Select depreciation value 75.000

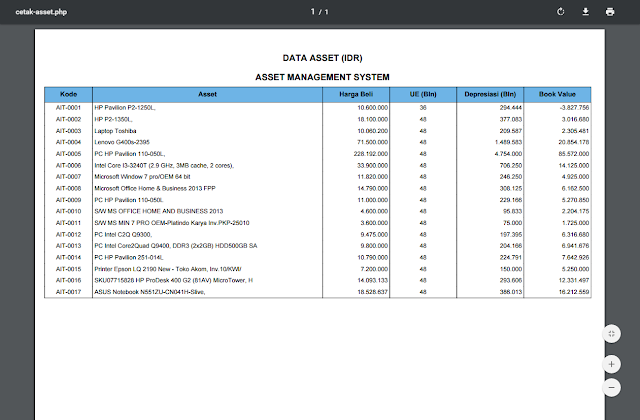[512, 223]
